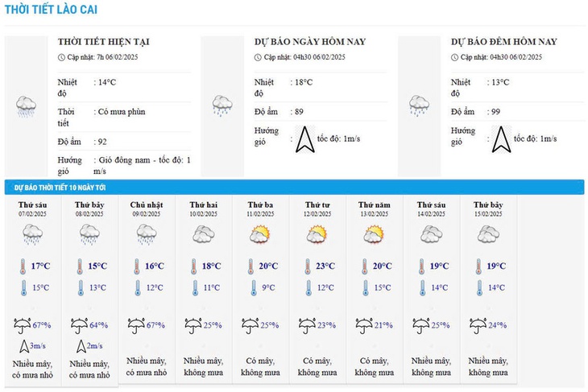Click the umbrella icon showing 64%
The image size is (588, 392).
coord(79,325)
